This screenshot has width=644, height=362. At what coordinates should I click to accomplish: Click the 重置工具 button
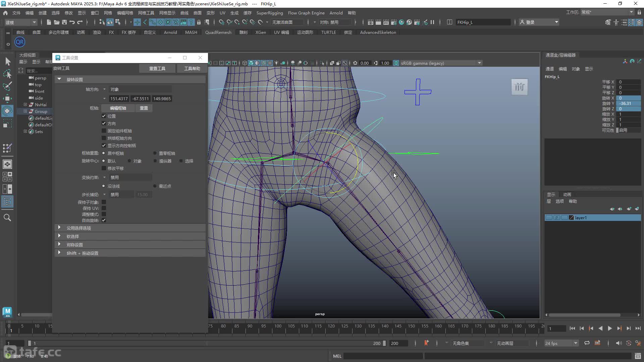point(157,68)
